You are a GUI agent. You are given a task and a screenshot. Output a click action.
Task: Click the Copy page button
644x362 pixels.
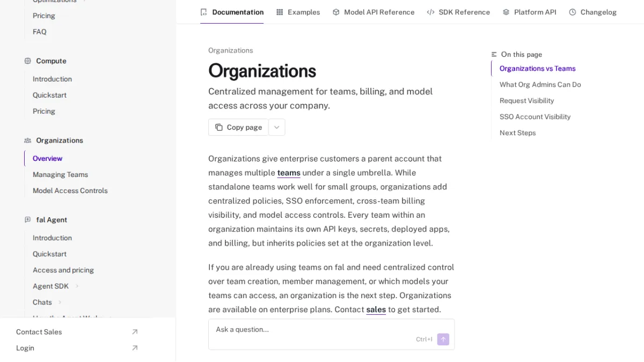click(x=238, y=127)
